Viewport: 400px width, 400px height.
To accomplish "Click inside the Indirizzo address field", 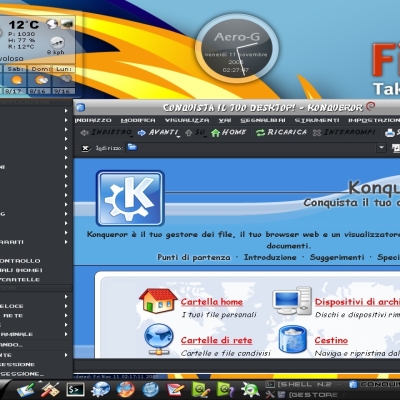I will pyautogui.click(x=251, y=148).
